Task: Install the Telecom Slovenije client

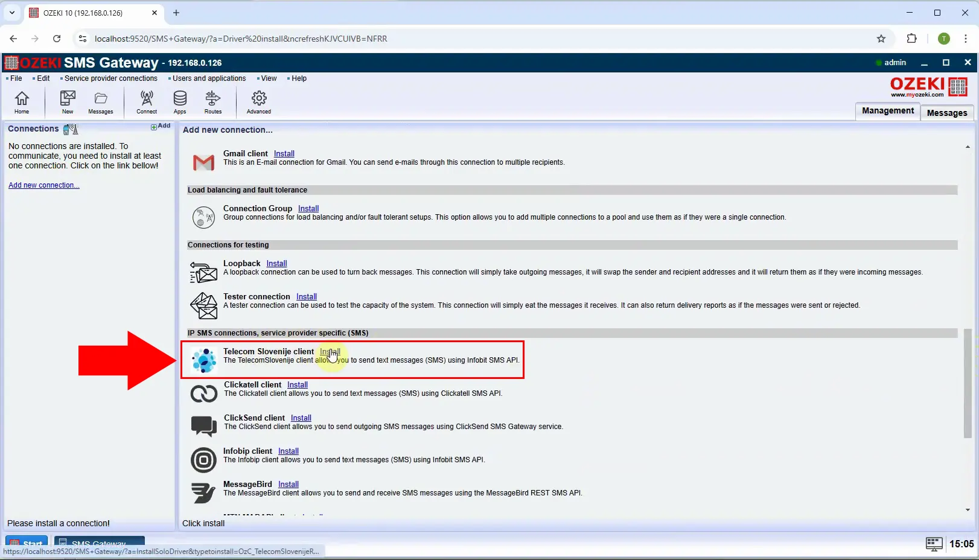Action: pos(330,352)
